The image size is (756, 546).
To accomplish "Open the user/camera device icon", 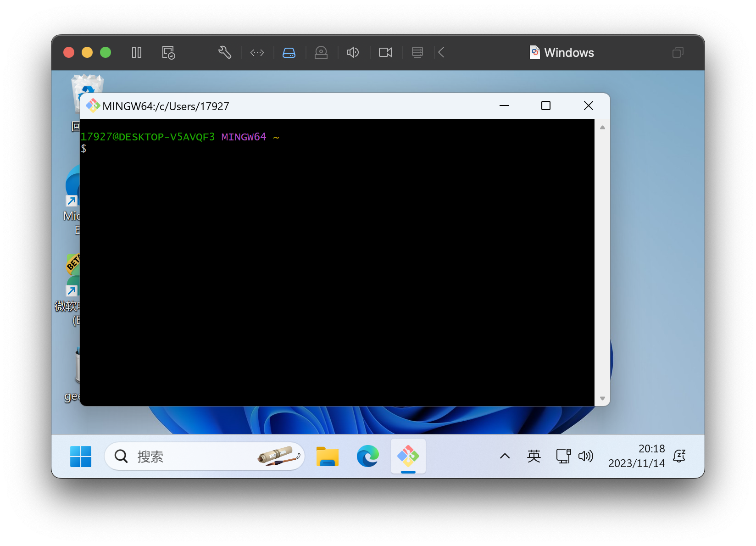I will pyautogui.click(x=321, y=53).
